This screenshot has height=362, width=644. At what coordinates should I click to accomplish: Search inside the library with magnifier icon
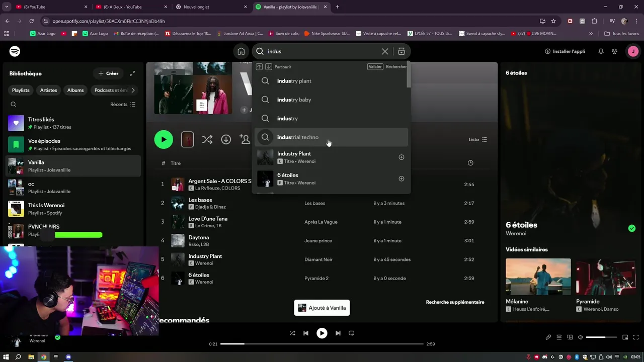pyautogui.click(x=14, y=104)
